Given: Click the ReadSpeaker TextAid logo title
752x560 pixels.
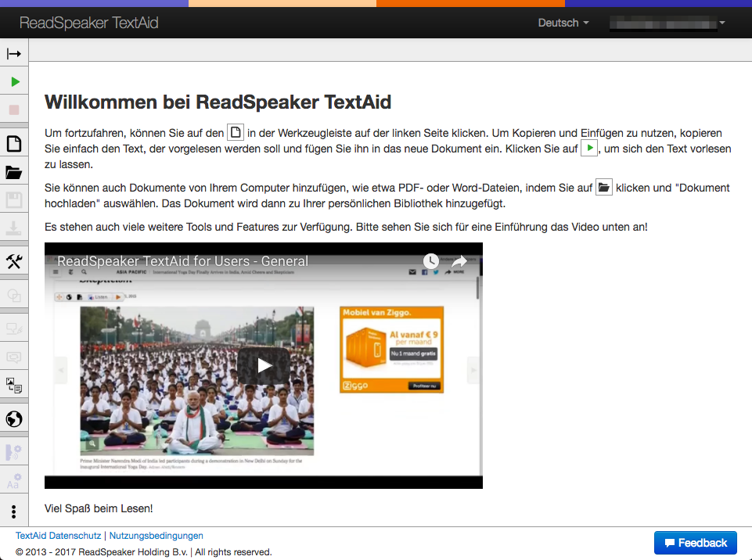Looking at the screenshot, I should coord(88,23).
